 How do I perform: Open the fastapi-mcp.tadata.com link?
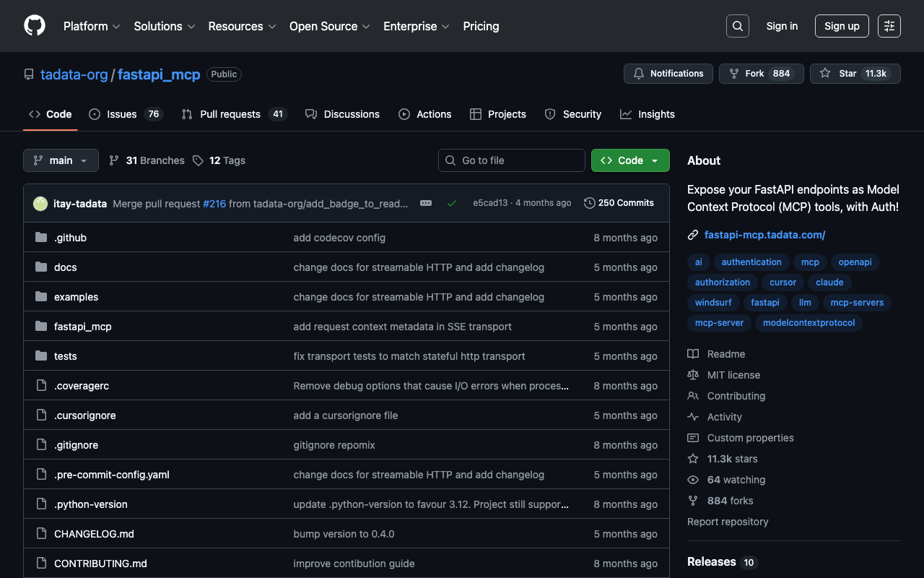(x=764, y=235)
